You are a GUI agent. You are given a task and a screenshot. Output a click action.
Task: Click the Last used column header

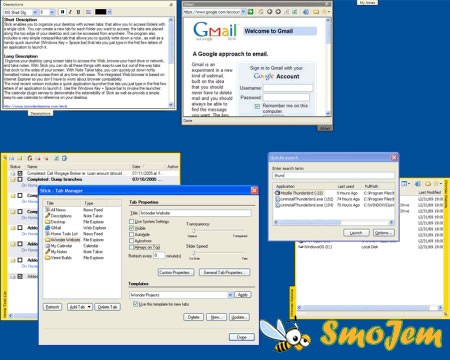346,186
